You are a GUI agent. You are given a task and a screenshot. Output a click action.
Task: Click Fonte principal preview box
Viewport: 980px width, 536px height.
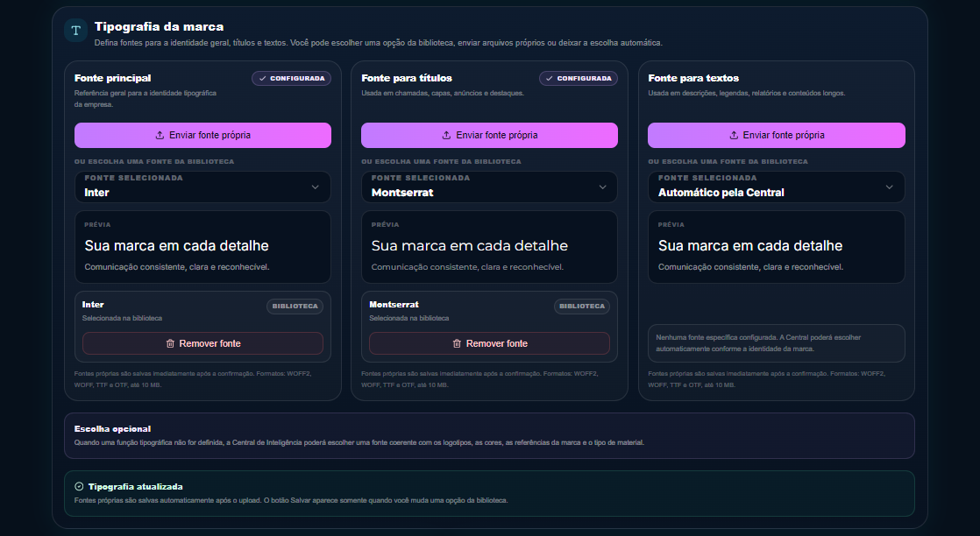pos(202,247)
